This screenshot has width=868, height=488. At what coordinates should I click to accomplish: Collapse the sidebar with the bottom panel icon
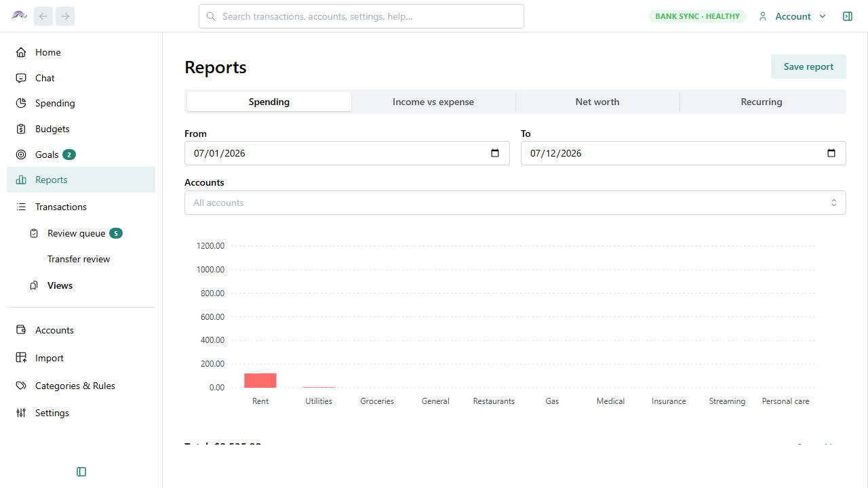point(81,472)
